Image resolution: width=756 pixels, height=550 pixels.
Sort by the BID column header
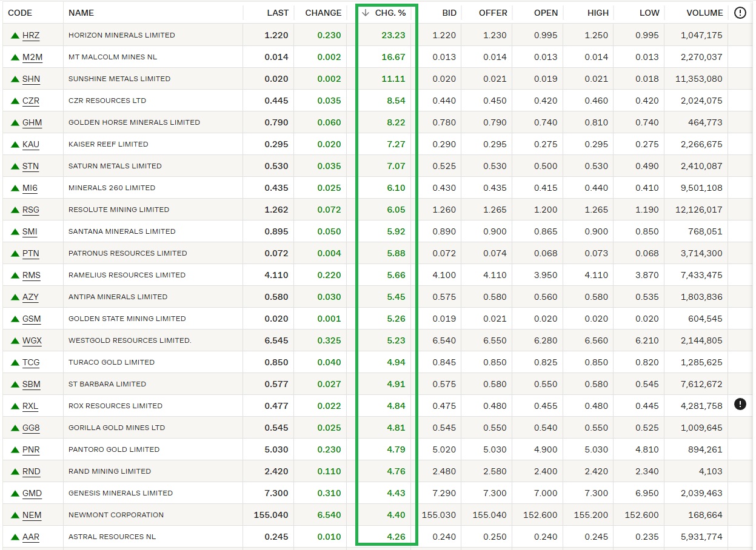pyautogui.click(x=449, y=13)
